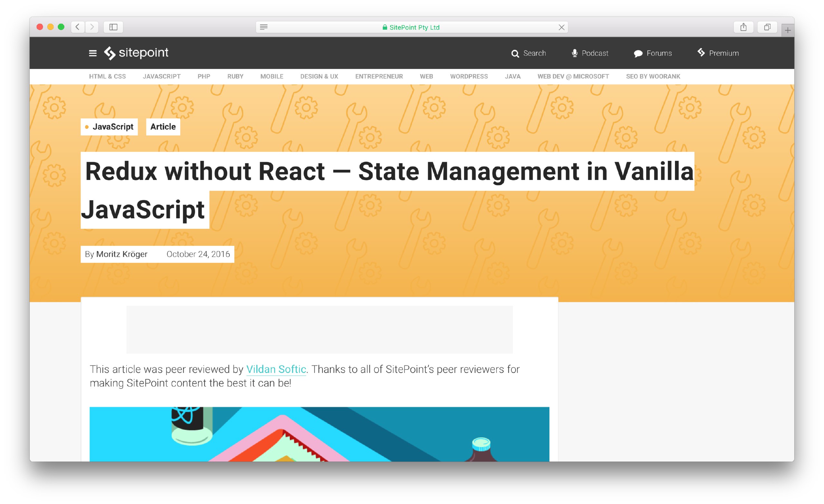
Task: Click the article title heading
Action: (x=387, y=190)
